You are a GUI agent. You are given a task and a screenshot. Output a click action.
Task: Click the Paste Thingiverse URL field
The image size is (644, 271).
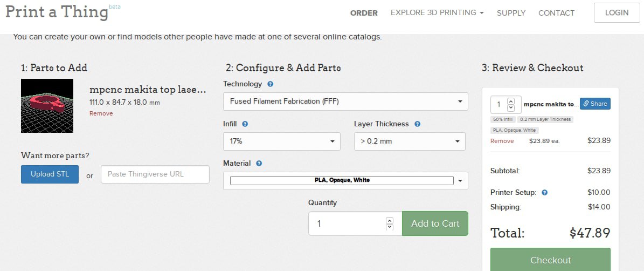tap(155, 174)
